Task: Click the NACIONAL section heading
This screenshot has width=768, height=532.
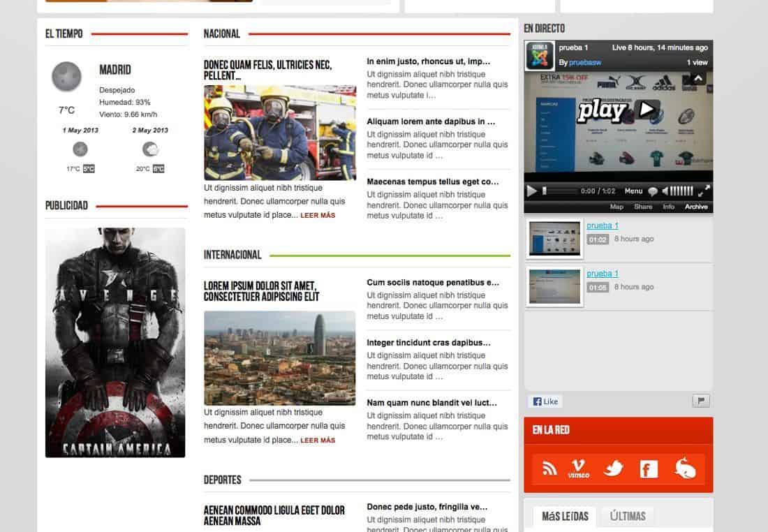Action: point(222,34)
